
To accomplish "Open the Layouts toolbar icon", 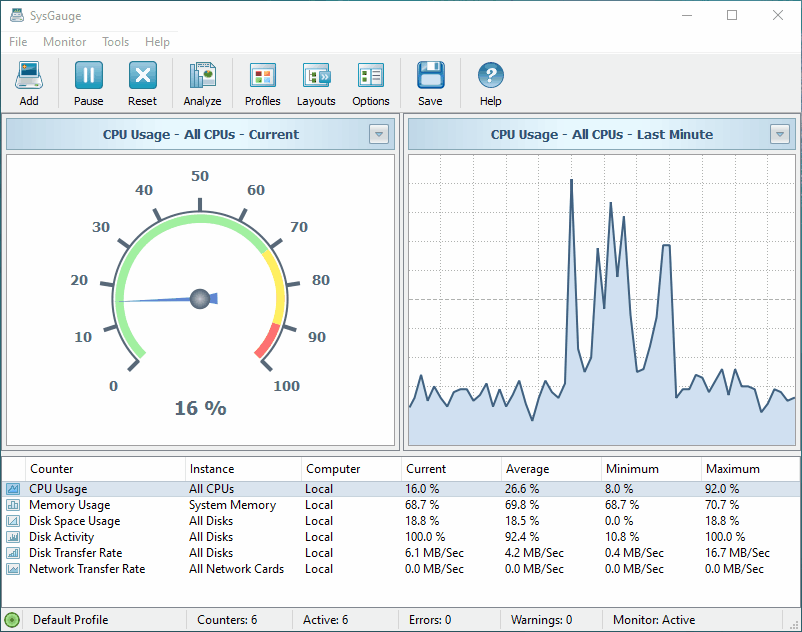I will pyautogui.click(x=317, y=76).
